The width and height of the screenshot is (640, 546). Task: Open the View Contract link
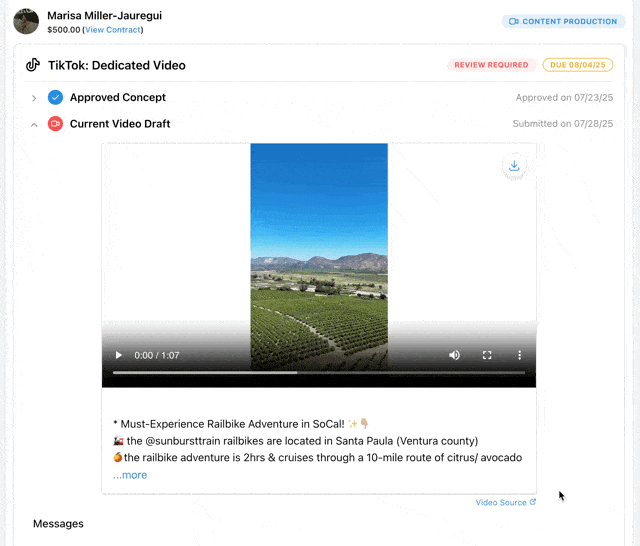point(113,30)
